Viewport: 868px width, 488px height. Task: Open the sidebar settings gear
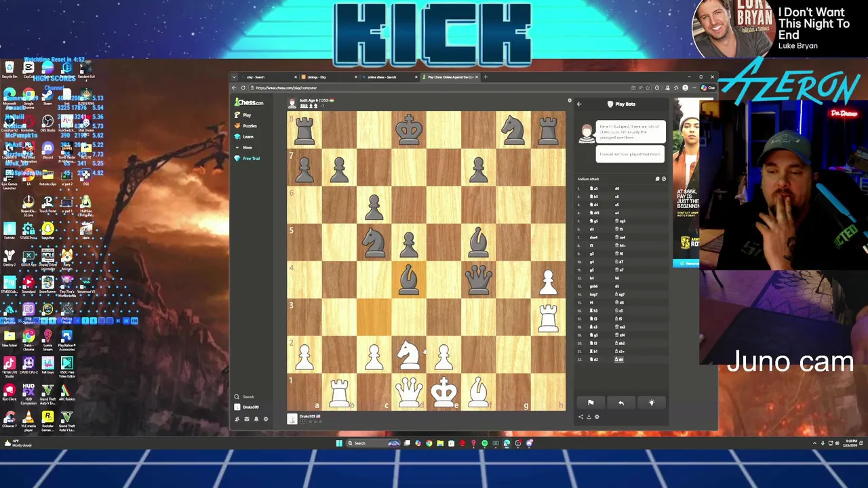(266, 419)
